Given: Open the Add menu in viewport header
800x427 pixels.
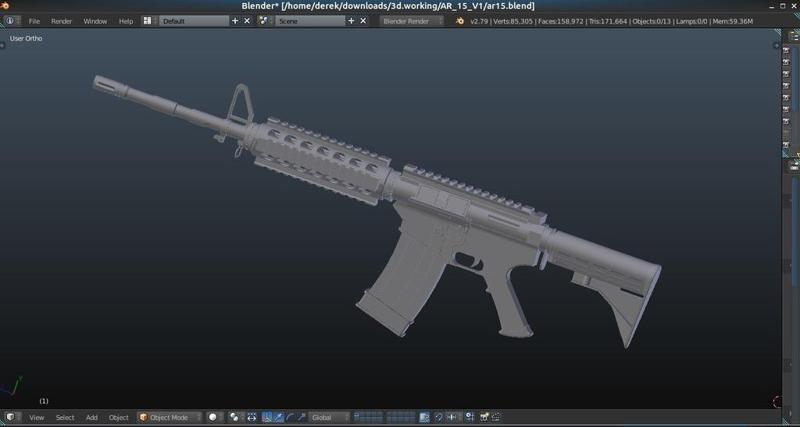Looking at the screenshot, I should [92, 417].
